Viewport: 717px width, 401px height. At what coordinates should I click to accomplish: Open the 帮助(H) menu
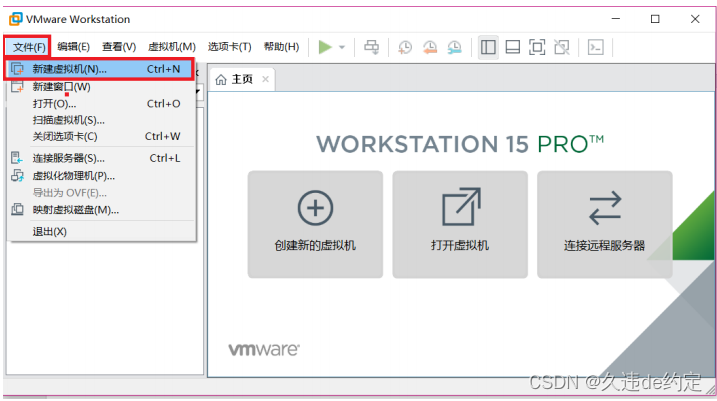tap(281, 47)
